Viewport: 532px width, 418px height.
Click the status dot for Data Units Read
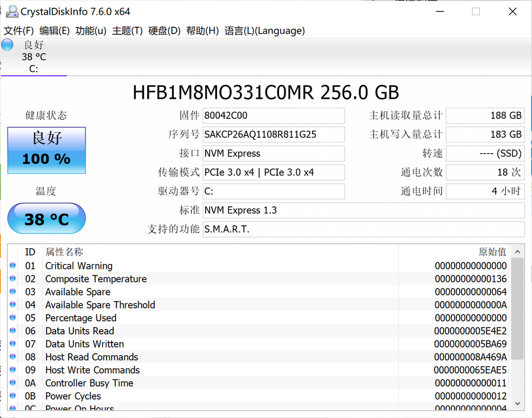(13, 330)
